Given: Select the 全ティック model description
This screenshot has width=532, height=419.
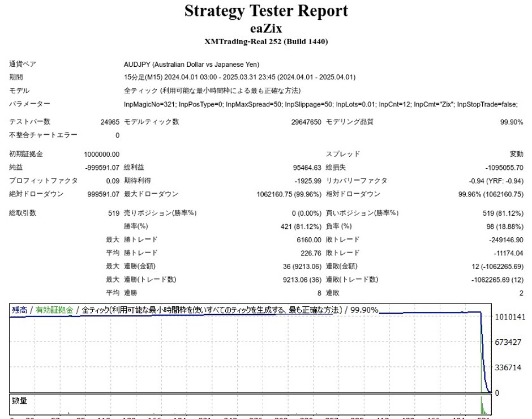Looking at the screenshot, I should 212,91.
